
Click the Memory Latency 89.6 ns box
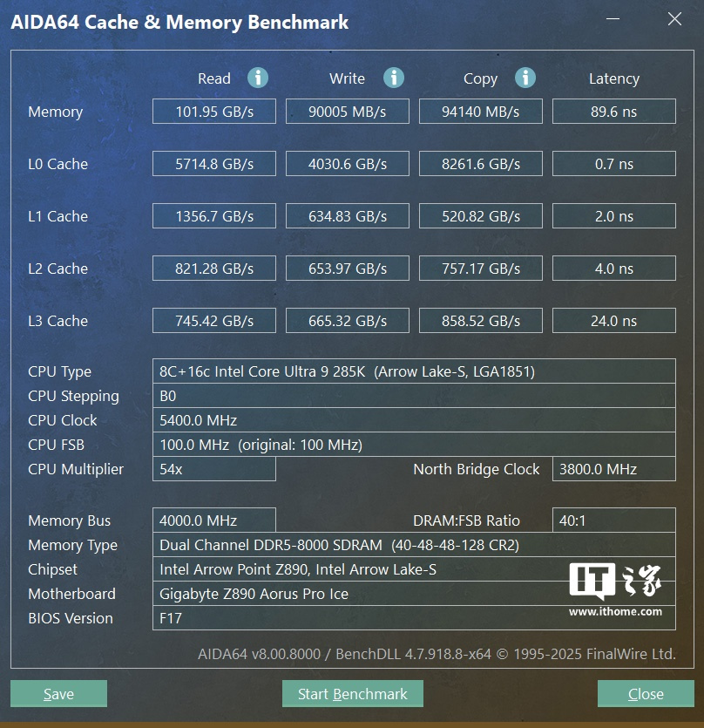pyautogui.click(x=613, y=112)
